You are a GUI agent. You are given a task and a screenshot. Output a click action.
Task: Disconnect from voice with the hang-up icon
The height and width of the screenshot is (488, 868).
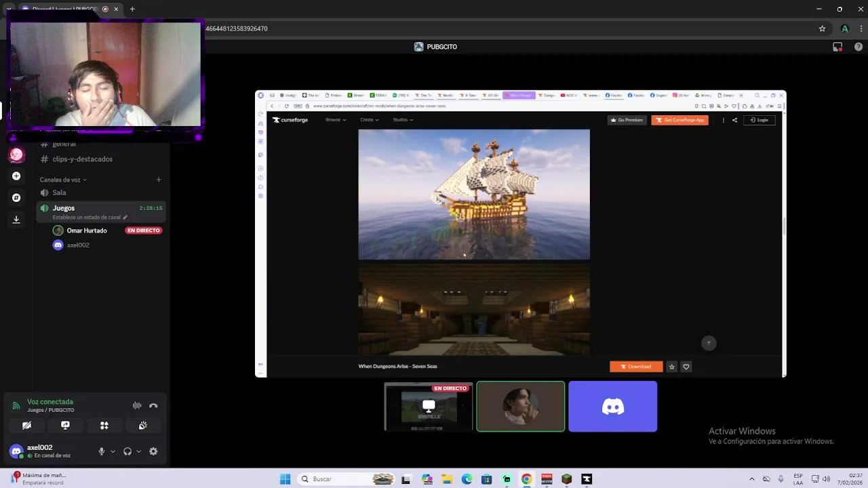(153, 405)
